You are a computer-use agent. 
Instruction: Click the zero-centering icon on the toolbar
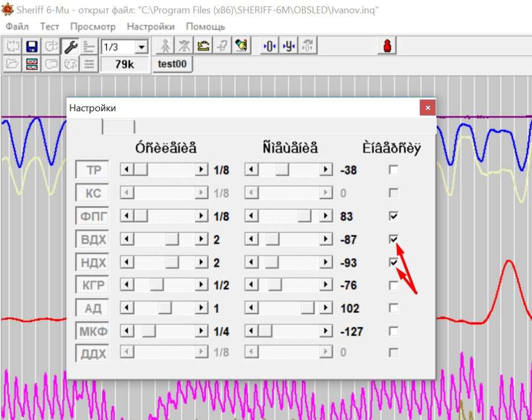pyautogui.click(x=270, y=45)
